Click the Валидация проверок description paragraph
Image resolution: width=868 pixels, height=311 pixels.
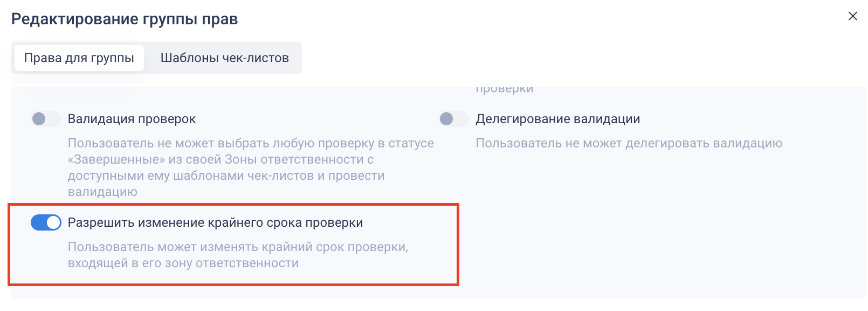point(251,167)
